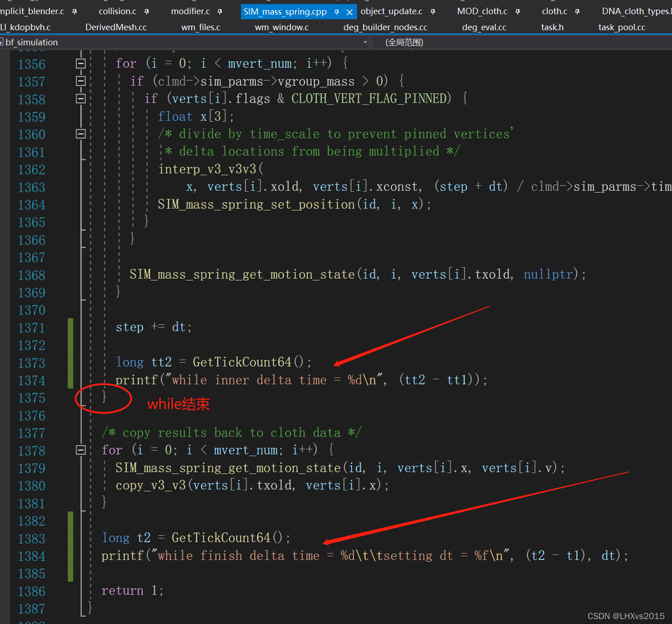This screenshot has width=672, height=624.
Task: Click "copy results back to cloth data" comment
Action: [x=231, y=433]
